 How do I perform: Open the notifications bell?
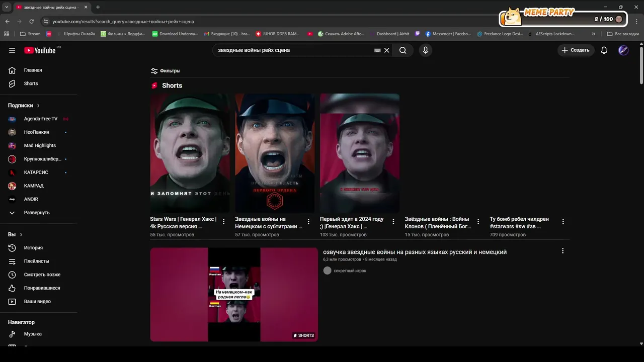tap(604, 50)
